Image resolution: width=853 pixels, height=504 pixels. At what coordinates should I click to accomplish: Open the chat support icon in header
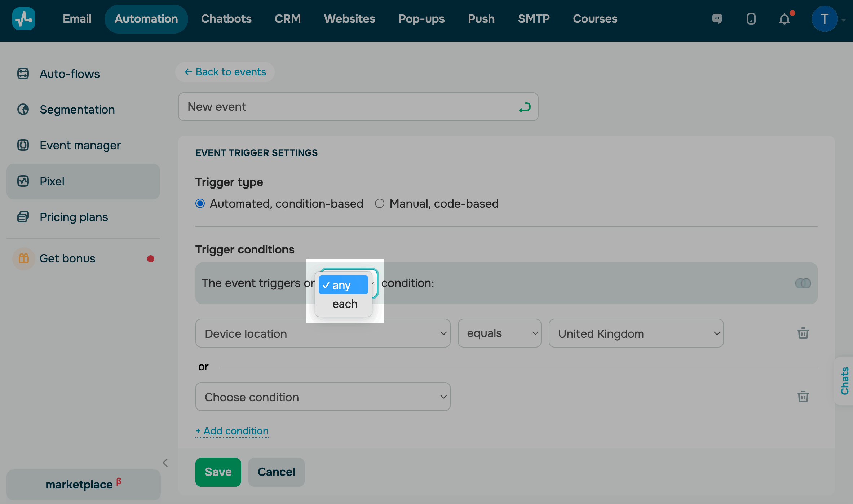[717, 19]
